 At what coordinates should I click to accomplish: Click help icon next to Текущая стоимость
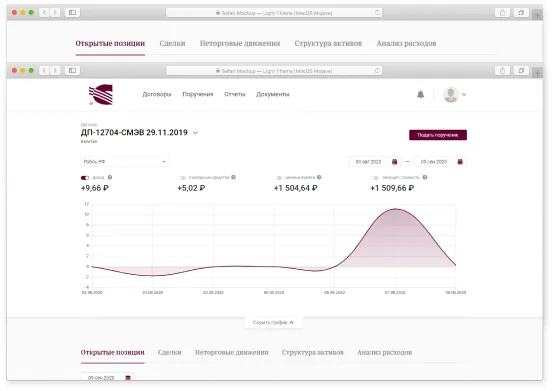425,177
